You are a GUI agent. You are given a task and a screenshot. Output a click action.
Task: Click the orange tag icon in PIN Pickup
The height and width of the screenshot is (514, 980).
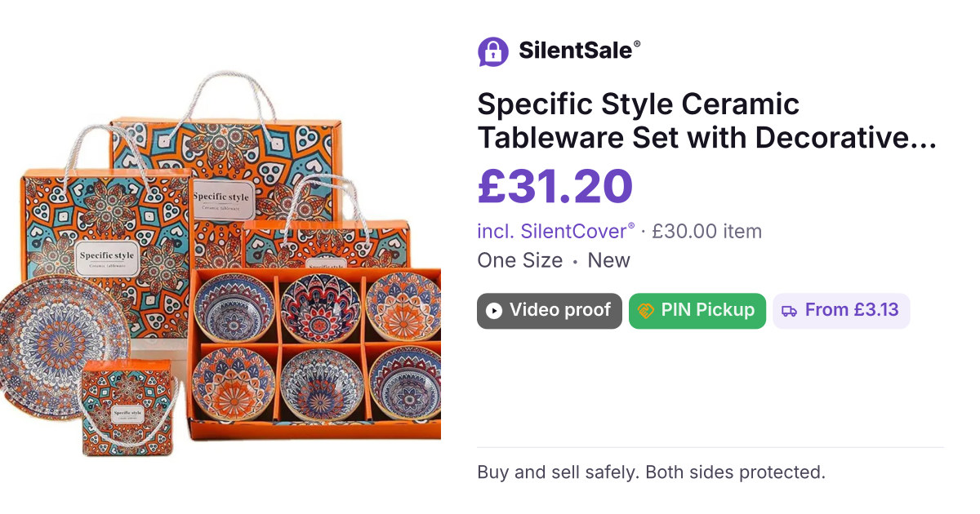coord(645,311)
